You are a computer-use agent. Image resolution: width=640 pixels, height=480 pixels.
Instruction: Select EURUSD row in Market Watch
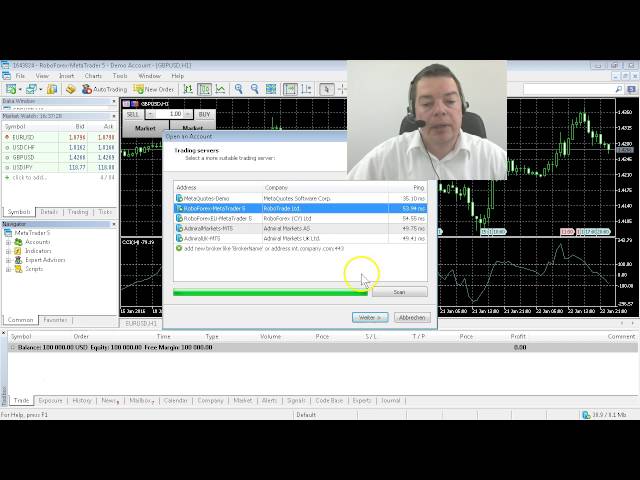tap(60, 138)
